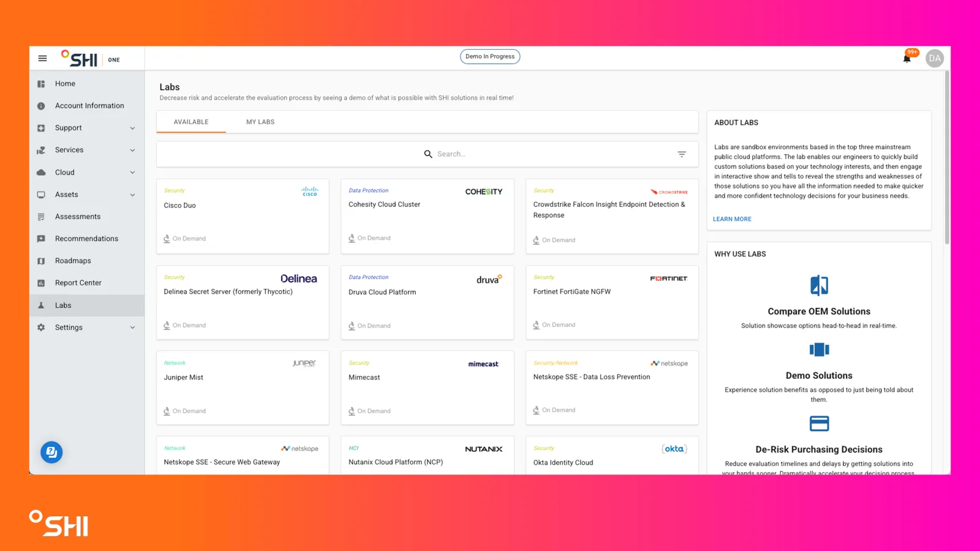Open Netskope SSE Data Loss Prevention card
The width and height of the screenshot is (980, 551).
(x=612, y=388)
